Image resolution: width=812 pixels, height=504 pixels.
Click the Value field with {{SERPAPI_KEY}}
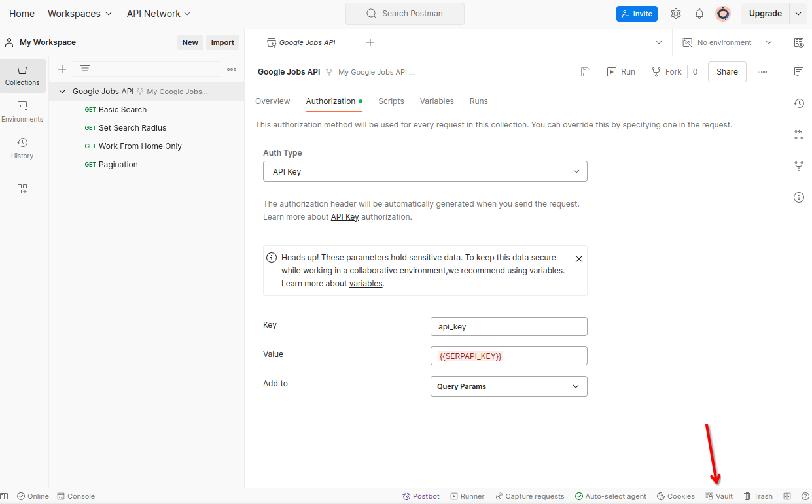pos(509,356)
